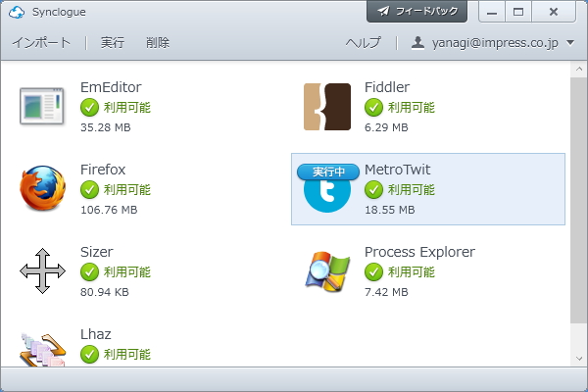
Task: Click the green check next to Firefox
Action: [89, 190]
